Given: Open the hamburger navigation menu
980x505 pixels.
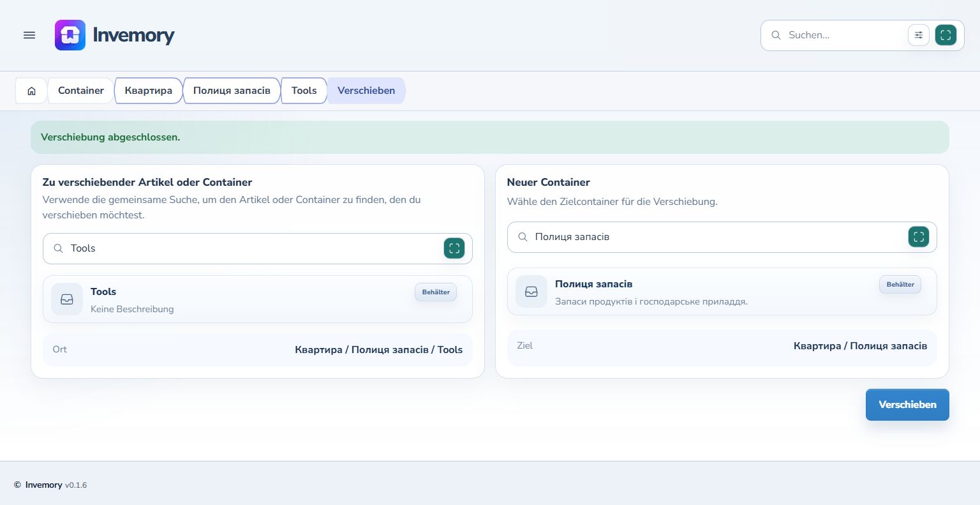Looking at the screenshot, I should [29, 35].
